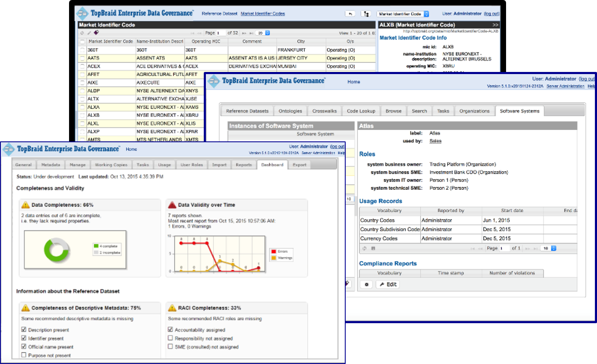Sort Usage Records by Start date header
597x364 pixels.
click(512, 210)
